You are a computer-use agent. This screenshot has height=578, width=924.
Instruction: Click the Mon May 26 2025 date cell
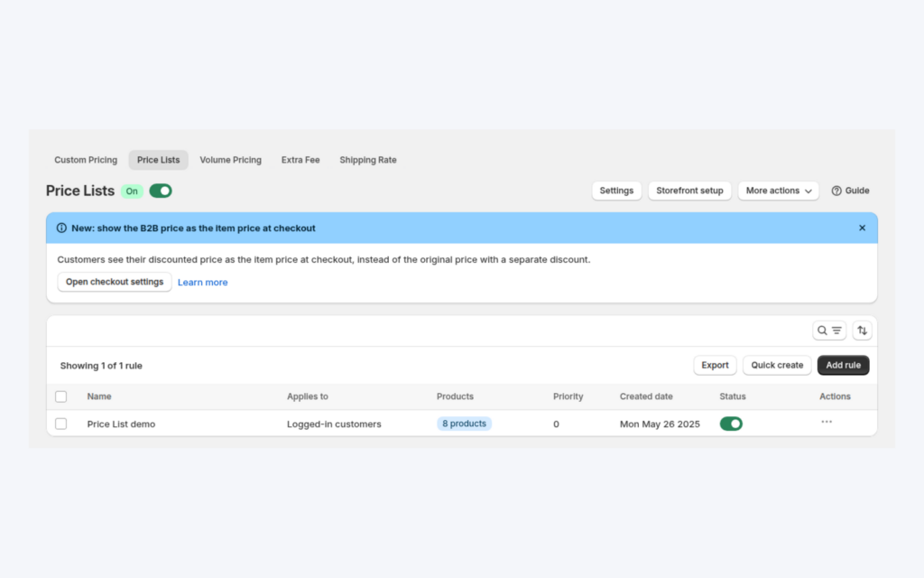tap(660, 424)
